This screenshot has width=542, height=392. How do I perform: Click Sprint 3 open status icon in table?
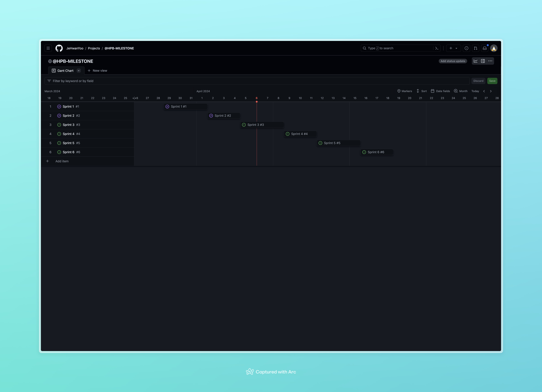click(x=59, y=125)
